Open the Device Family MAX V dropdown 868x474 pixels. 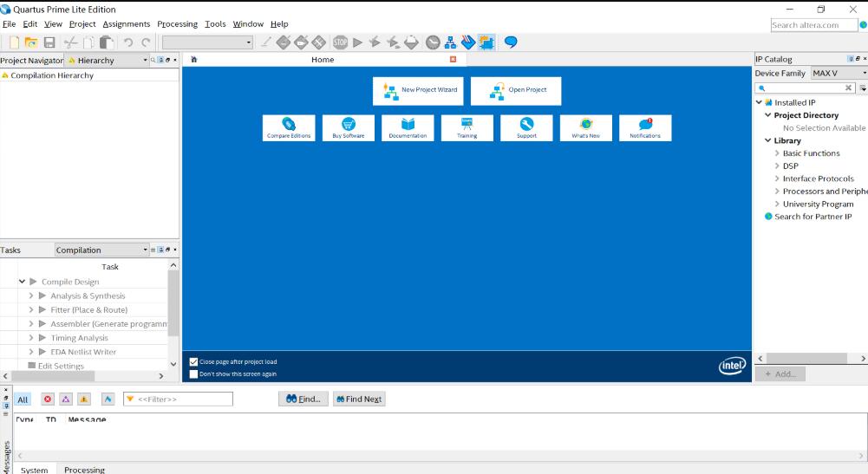pyautogui.click(x=839, y=73)
